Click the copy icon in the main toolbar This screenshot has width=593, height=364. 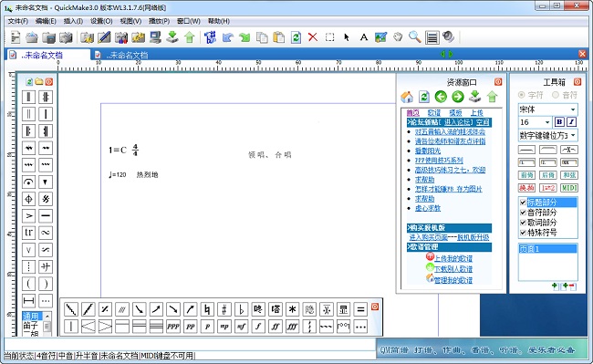[262, 37]
